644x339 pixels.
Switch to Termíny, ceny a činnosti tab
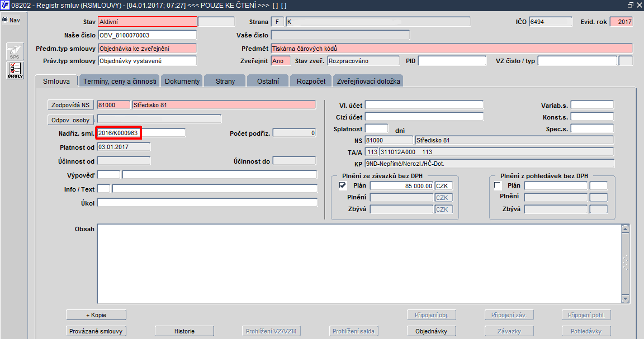120,81
